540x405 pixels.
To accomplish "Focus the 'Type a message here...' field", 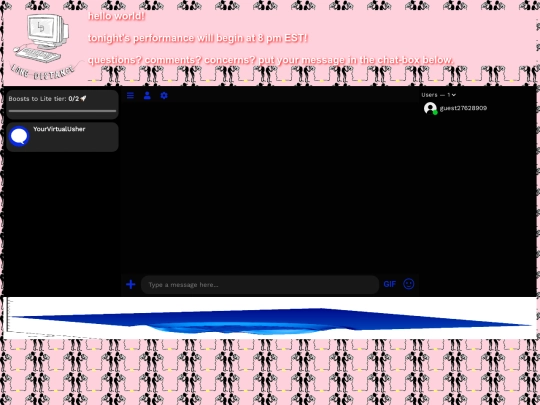I will click(x=260, y=285).
